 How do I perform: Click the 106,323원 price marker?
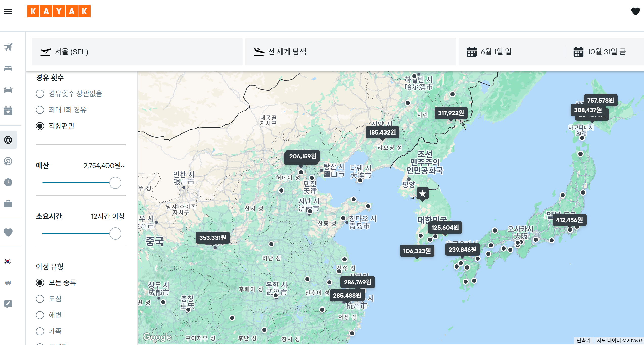pos(417,251)
